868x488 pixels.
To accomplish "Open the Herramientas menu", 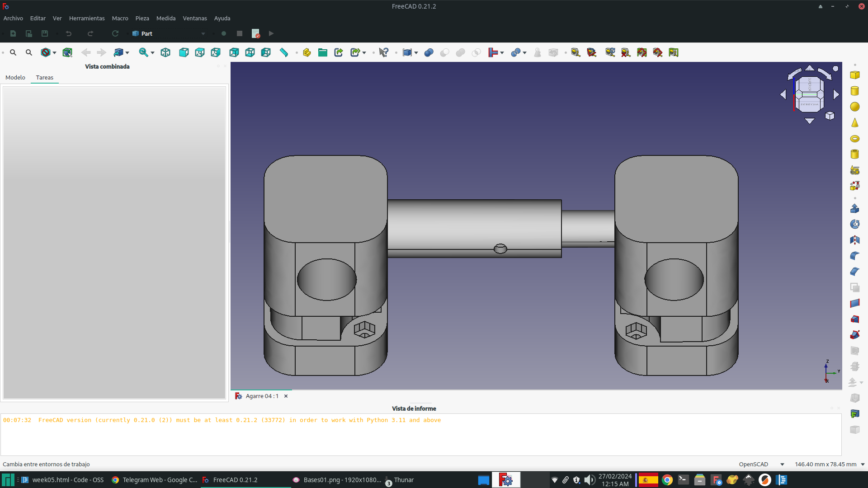I will tap(87, 18).
